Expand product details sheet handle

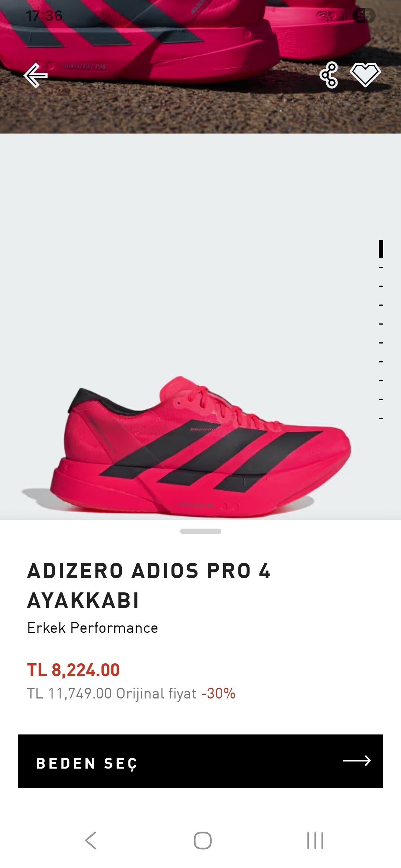200,531
